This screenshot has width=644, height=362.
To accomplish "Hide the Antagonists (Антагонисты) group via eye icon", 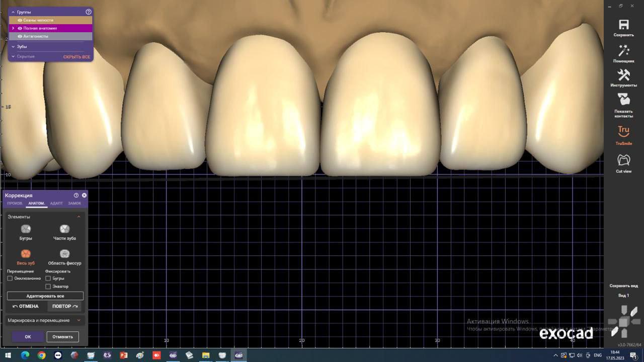I will (x=20, y=36).
